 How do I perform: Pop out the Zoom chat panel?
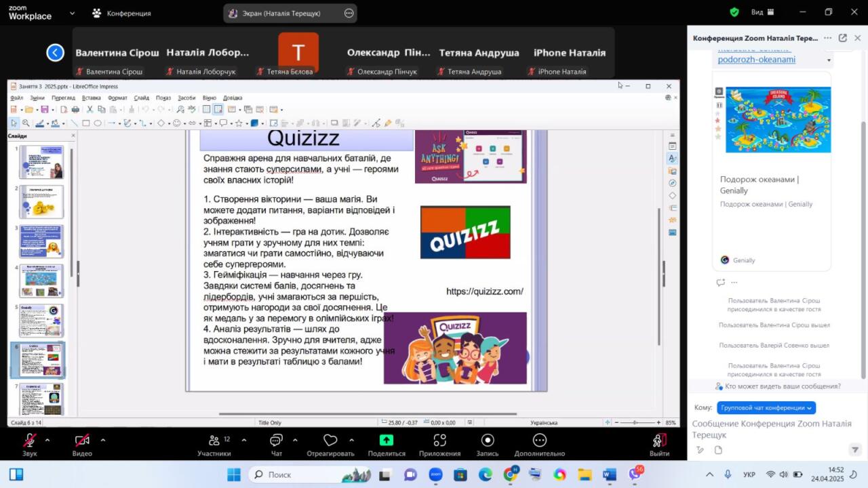pos(842,39)
